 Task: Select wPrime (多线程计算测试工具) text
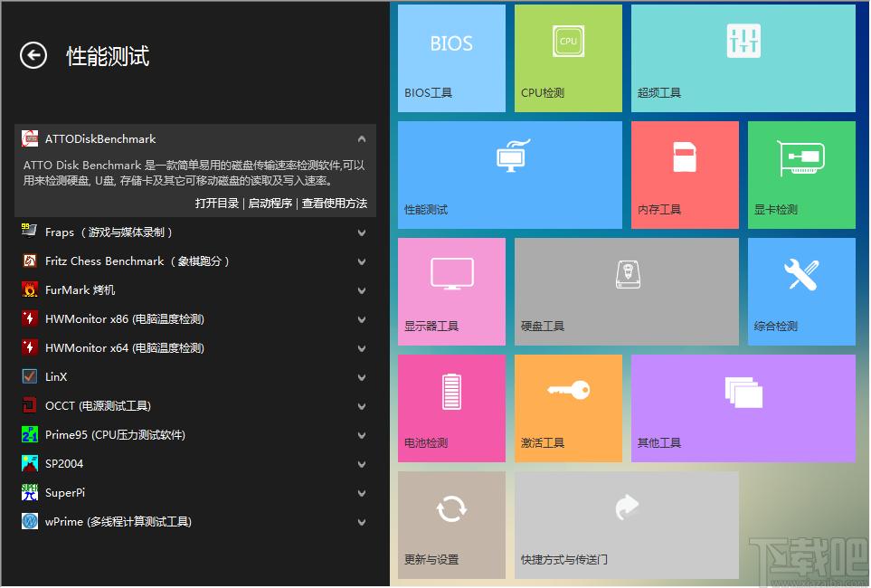coord(118,521)
